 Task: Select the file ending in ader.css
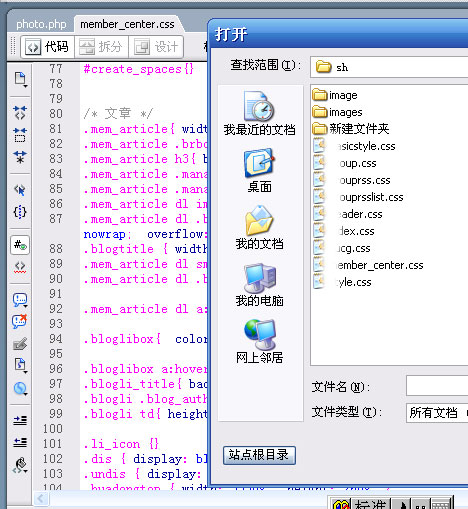[347, 214]
